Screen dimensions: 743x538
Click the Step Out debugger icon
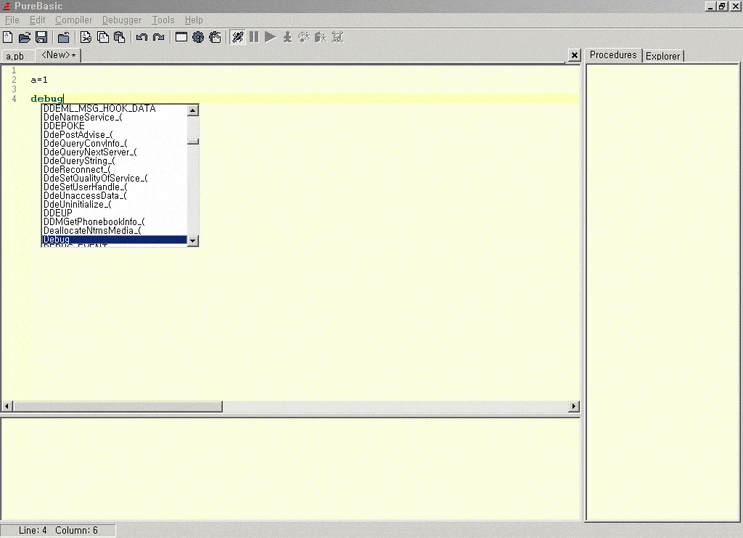320,37
